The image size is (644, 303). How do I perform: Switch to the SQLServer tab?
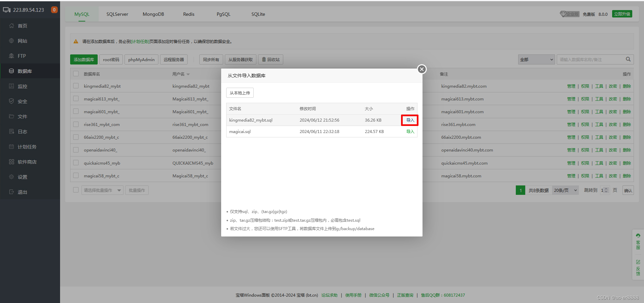pos(117,14)
